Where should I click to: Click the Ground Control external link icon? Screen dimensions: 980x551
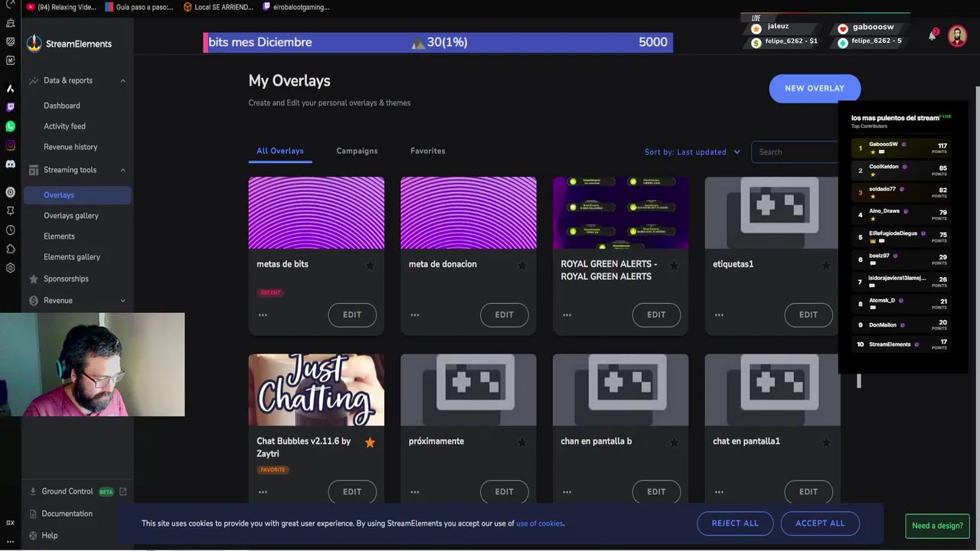pyautogui.click(x=122, y=491)
